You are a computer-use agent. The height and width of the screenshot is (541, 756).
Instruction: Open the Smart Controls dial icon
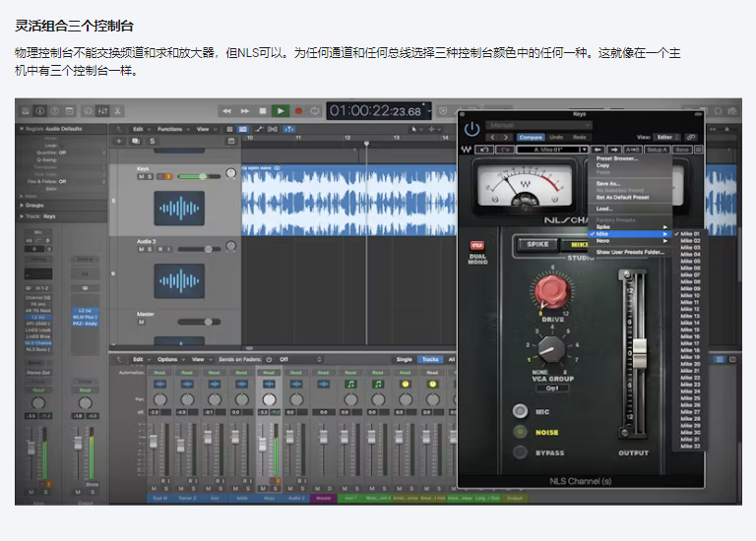pyautogui.click(x=88, y=111)
